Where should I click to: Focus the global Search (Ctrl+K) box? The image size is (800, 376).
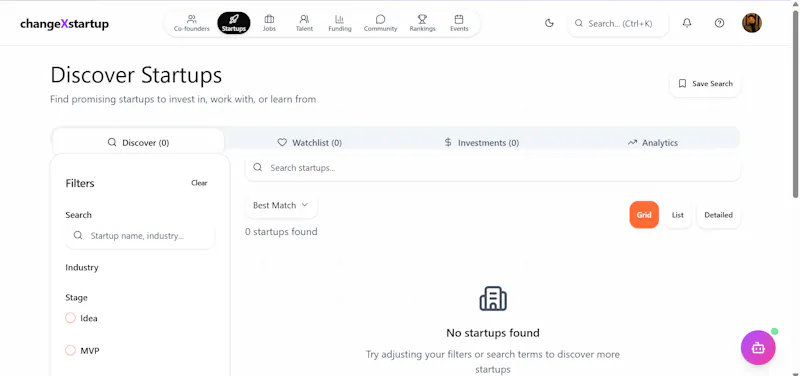click(618, 23)
